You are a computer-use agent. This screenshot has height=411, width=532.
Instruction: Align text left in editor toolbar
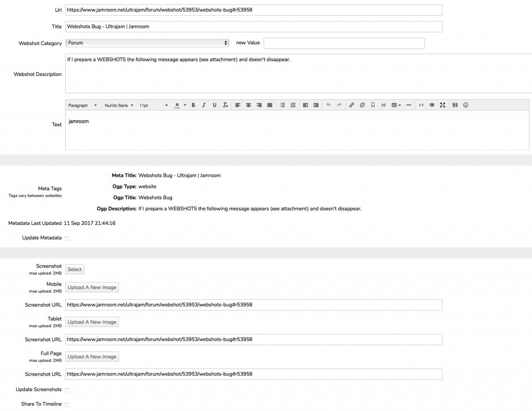238,105
